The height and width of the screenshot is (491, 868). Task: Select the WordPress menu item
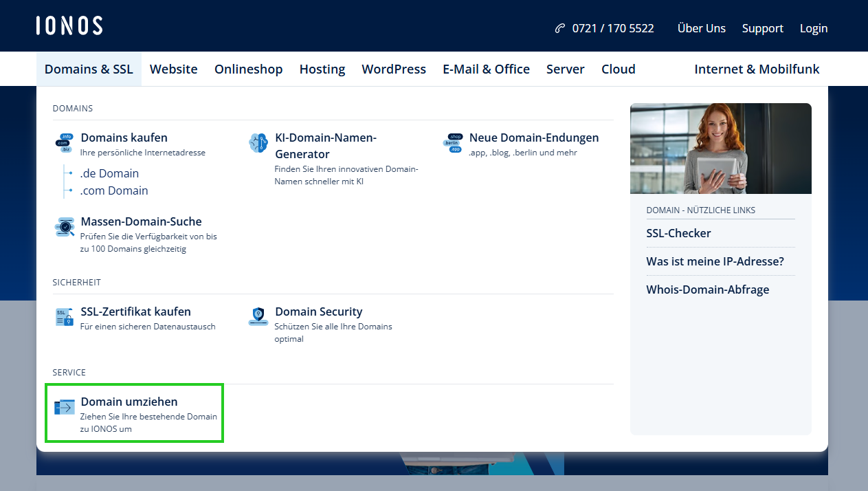point(393,69)
